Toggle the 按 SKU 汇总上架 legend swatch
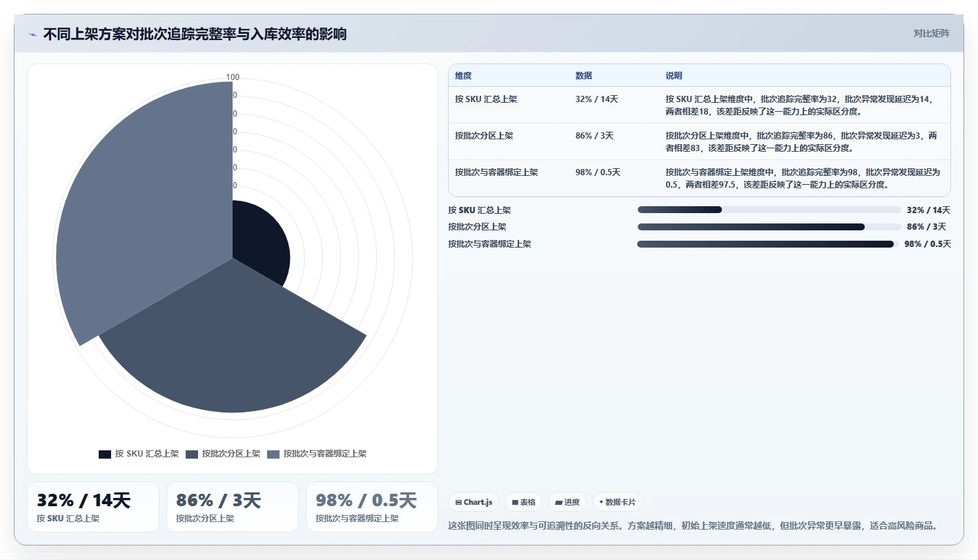Screen dimensions: 978x560 (x=105, y=454)
